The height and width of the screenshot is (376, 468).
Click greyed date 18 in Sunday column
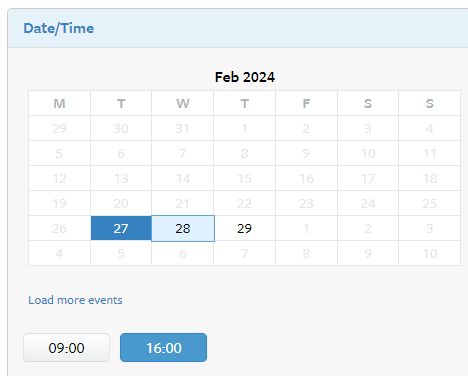430,178
